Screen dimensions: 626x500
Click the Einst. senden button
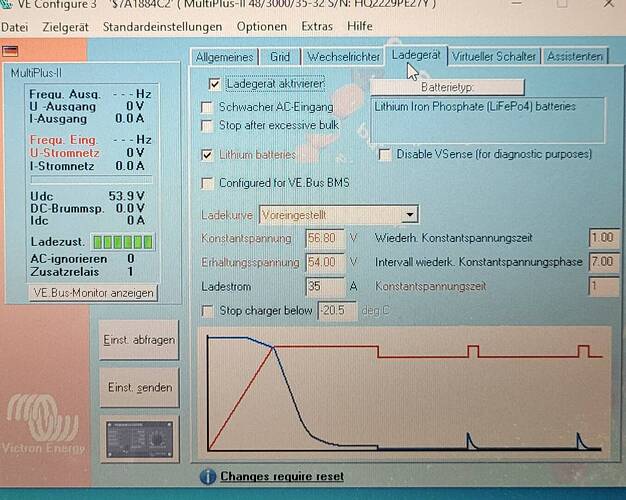pos(140,387)
